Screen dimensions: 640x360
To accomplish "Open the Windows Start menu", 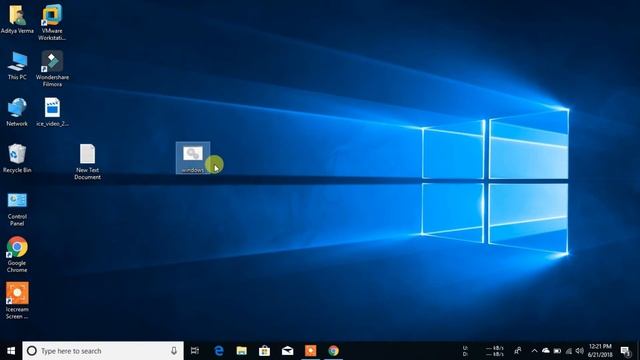I will click(x=11, y=351).
